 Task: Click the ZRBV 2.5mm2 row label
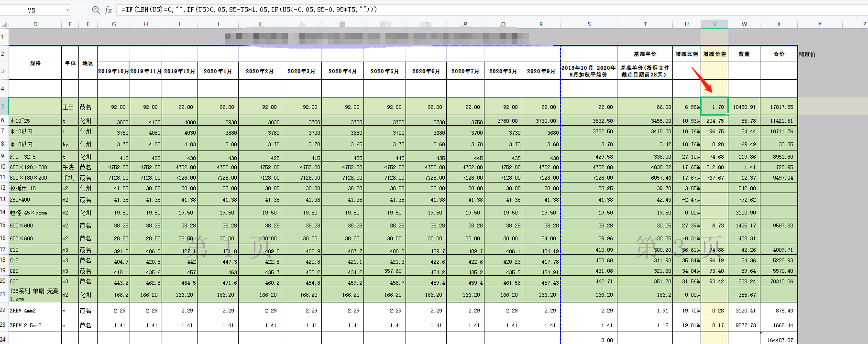pos(35,325)
